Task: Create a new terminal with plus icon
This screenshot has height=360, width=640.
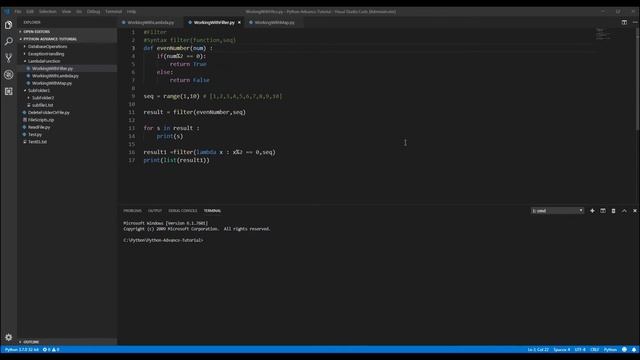Action: [592, 211]
